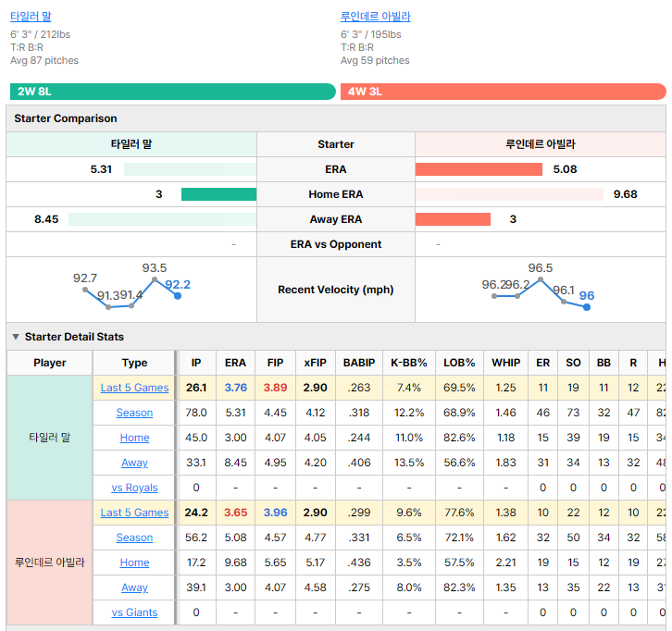Screen dimensions: 672x631
Task: Click the 96.5 velocity peak point
Action: pyautogui.click(x=541, y=279)
